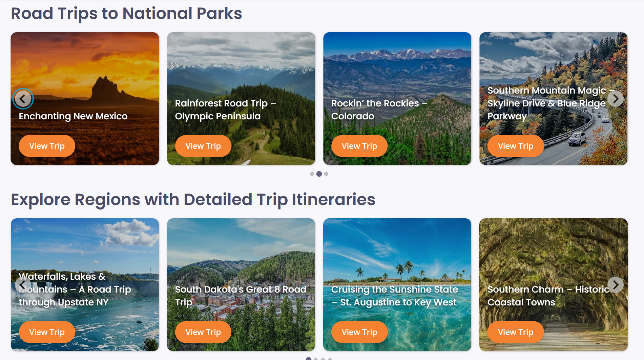The height and width of the screenshot is (360, 644).
Task: Click previous arrow in Explore Regions carousel
Action: (x=23, y=285)
